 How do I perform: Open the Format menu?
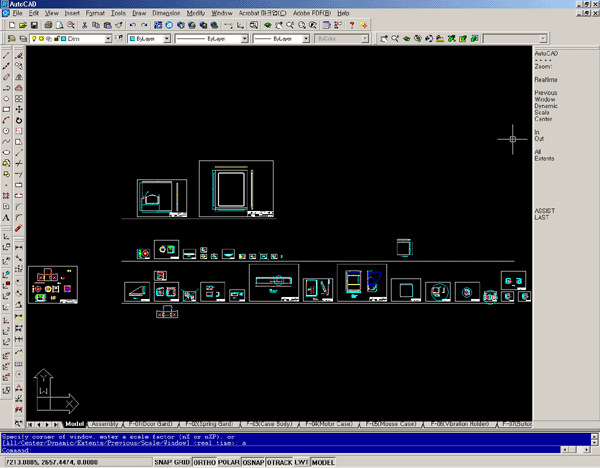click(x=95, y=13)
